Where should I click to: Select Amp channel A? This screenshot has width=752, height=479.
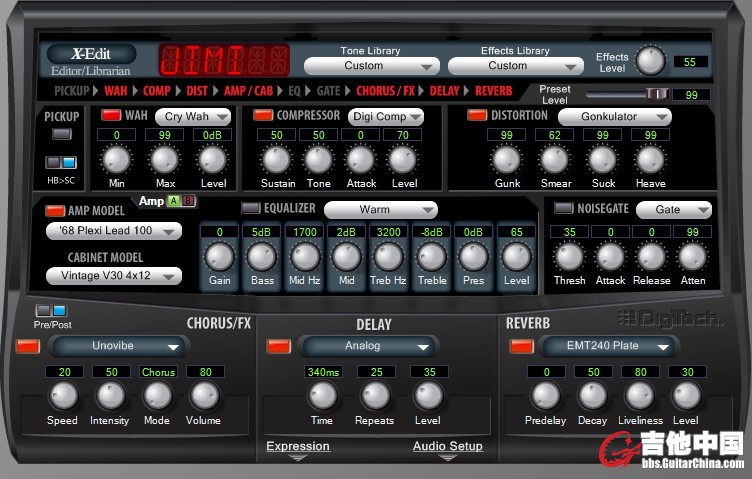174,201
